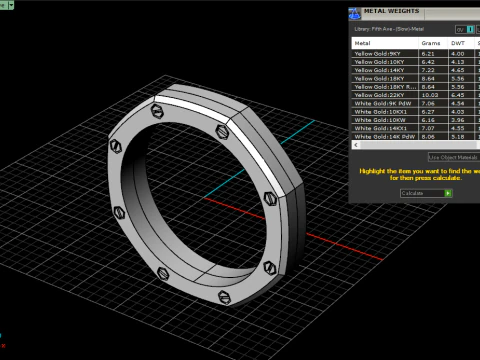This screenshot has width=480, height=360.
Task: Click the Library: Fifth Ave label
Action: [389, 29]
